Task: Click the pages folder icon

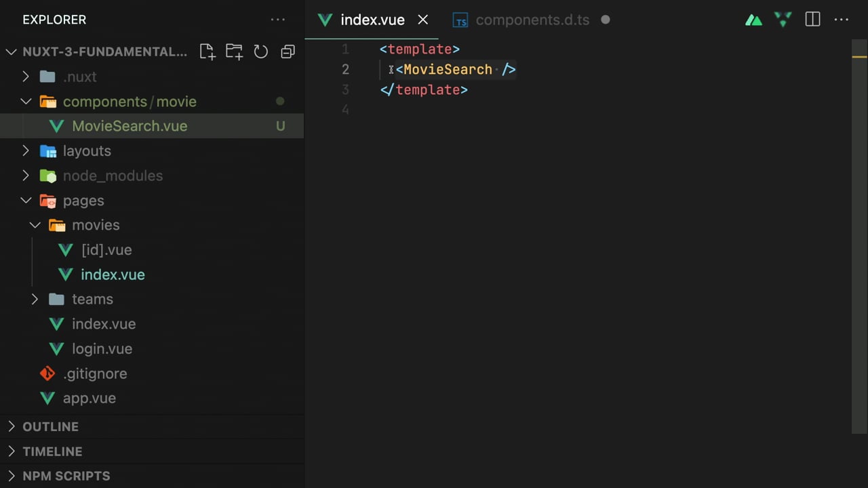Action: click(x=47, y=201)
